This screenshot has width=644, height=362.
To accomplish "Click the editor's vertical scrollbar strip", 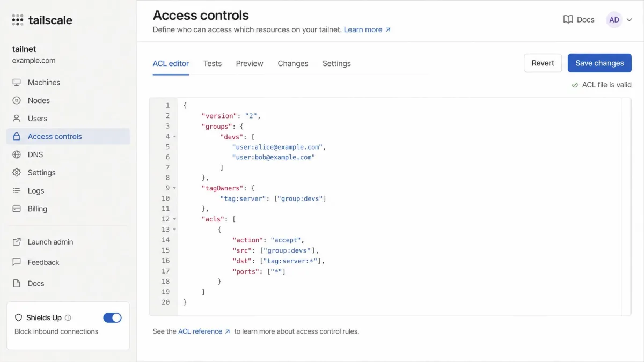I will coord(626,206).
